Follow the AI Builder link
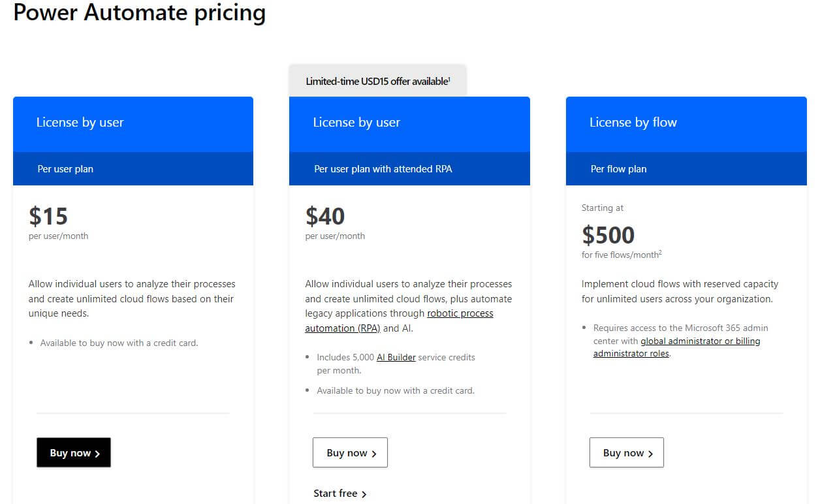The image size is (835, 504). pyautogui.click(x=396, y=357)
